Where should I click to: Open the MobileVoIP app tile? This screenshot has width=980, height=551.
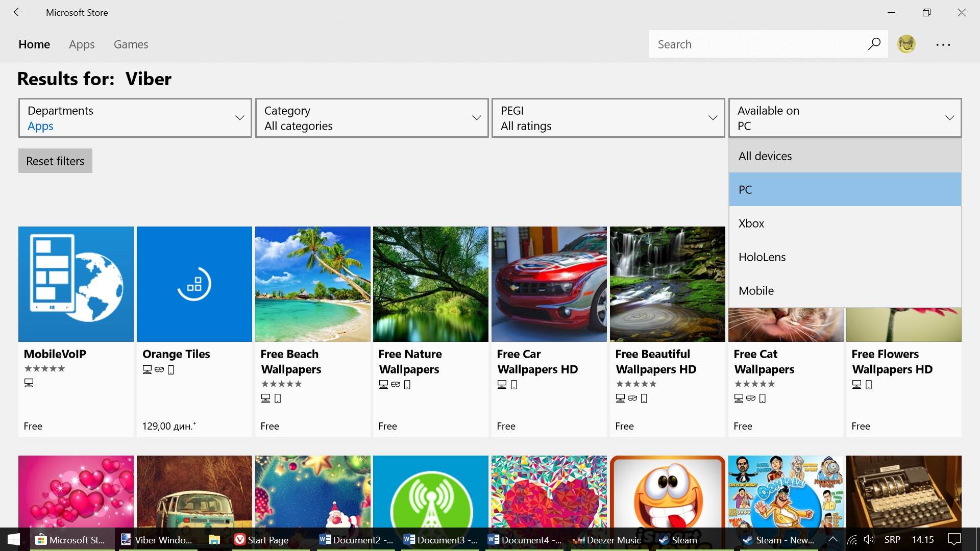click(x=76, y=284)
